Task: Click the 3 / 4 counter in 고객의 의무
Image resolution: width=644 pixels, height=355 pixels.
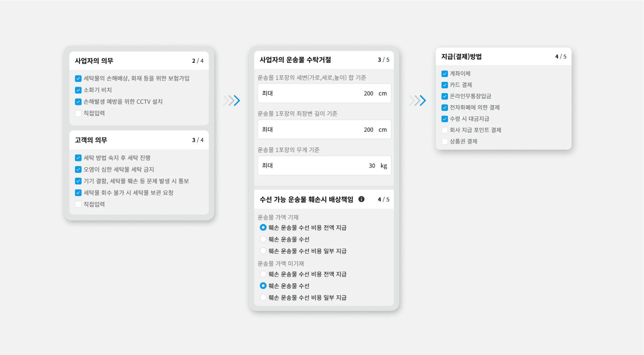Action: click(198, 140)
